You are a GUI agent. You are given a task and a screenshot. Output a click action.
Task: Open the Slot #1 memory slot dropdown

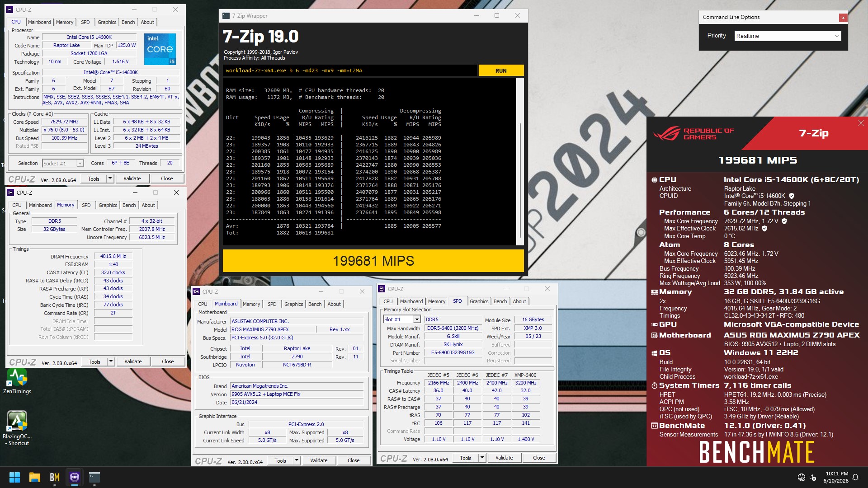402,319
